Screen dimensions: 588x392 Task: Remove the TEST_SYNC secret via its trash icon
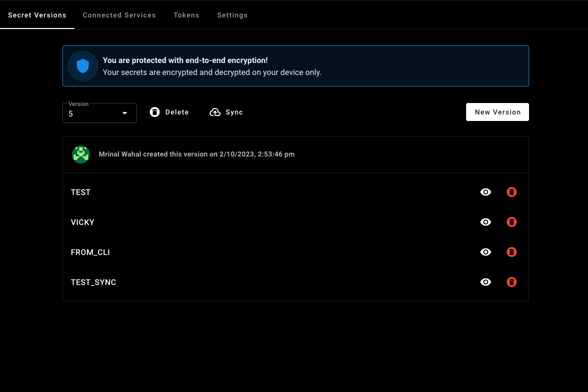pyautogui.click(x=511, y=282)
